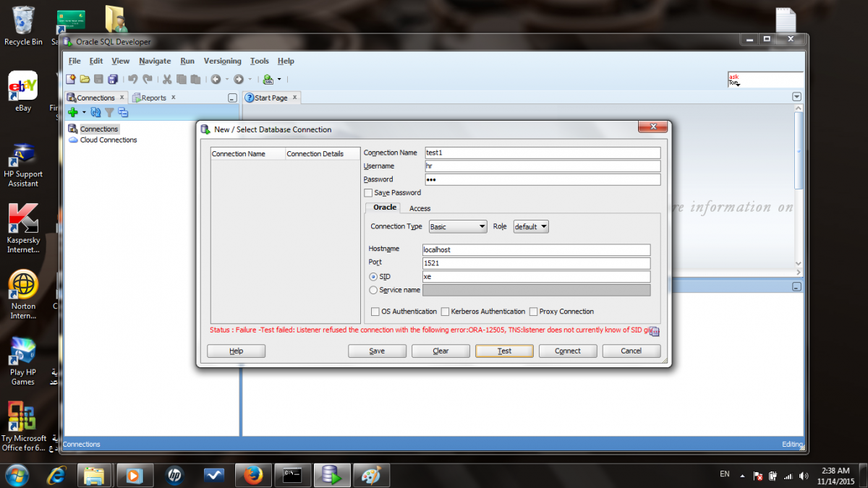The width and height of the screenshot is (868, 488).
Task: Check the OS Authentication checkbox
Action: [375, 312]
